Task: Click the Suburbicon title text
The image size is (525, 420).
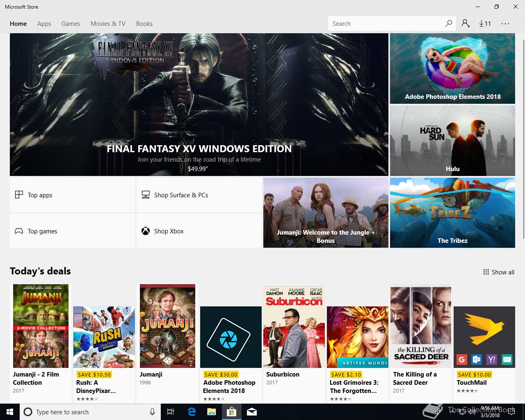Action: click(x=283, y=374)
